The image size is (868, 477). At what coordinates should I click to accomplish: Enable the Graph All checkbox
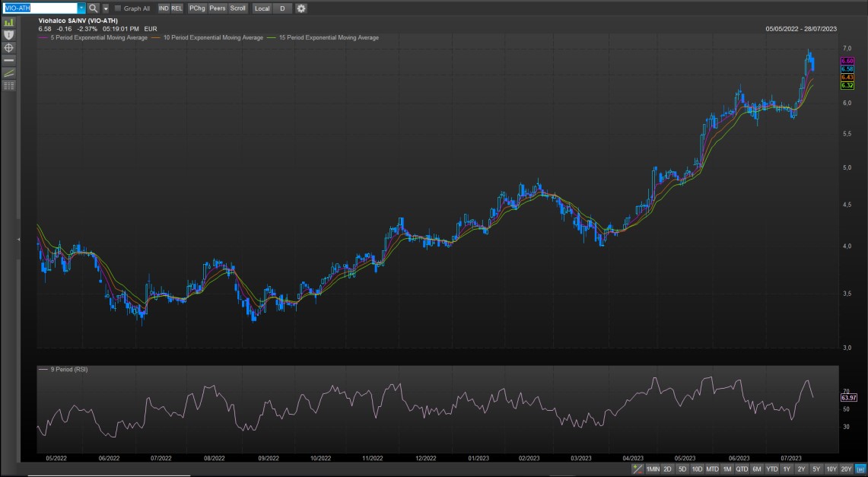[118, 8]
